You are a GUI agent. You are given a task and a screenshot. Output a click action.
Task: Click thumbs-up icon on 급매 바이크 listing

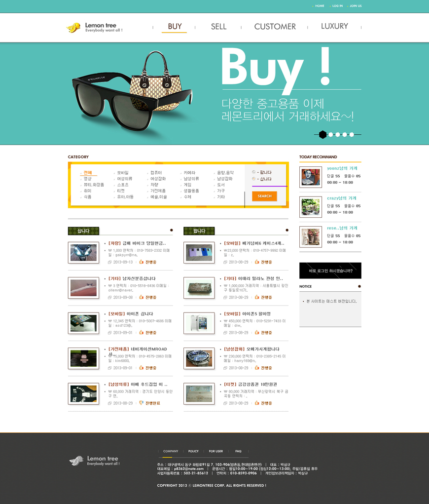pyautogui.click(x=142, y=262)
